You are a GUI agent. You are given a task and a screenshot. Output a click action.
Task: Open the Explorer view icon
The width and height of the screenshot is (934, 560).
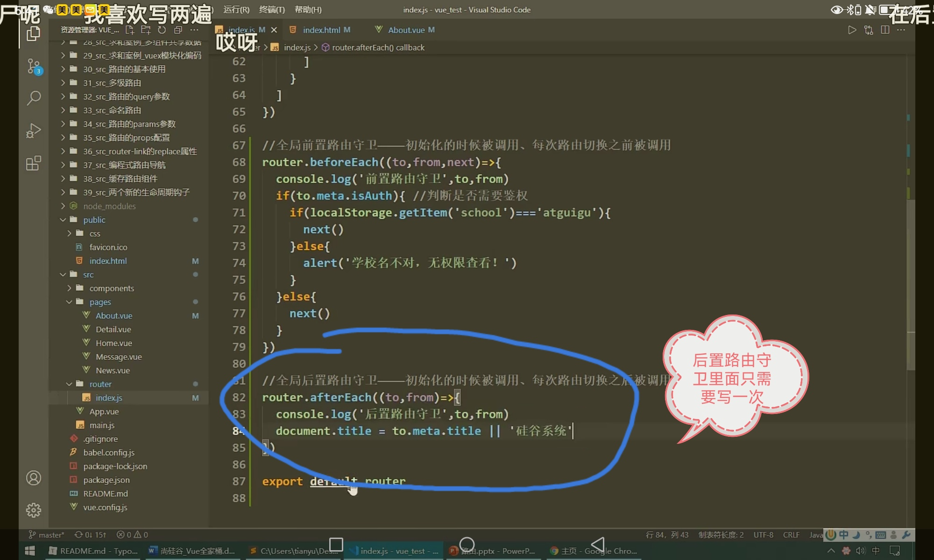click(x=33, y=34)
